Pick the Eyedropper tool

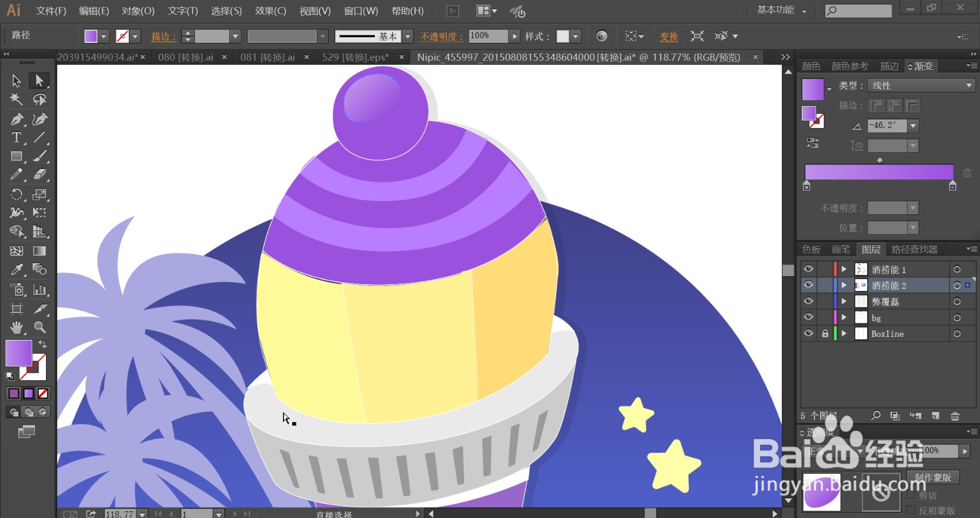click(x=17, y=269)
